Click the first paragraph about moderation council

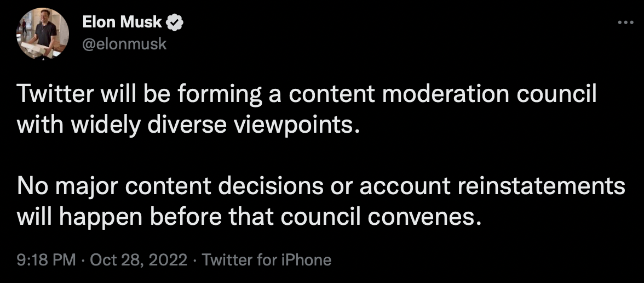(x=307, y=110)
